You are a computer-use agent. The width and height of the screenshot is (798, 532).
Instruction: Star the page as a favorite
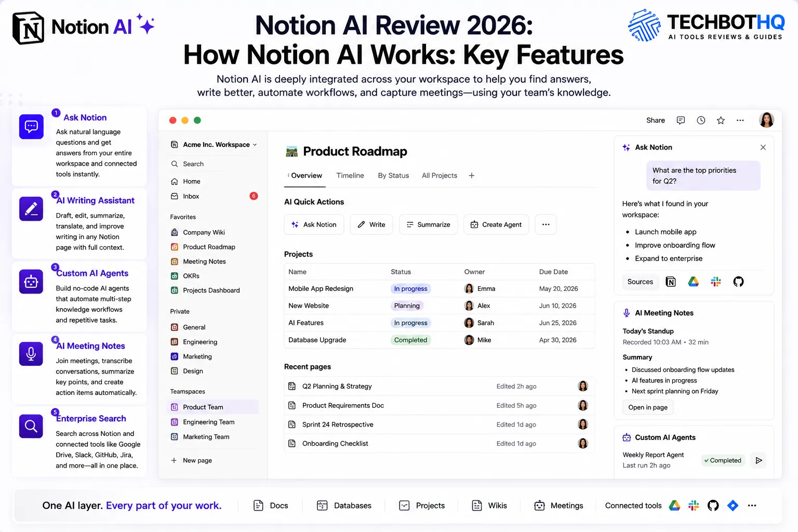721,121
